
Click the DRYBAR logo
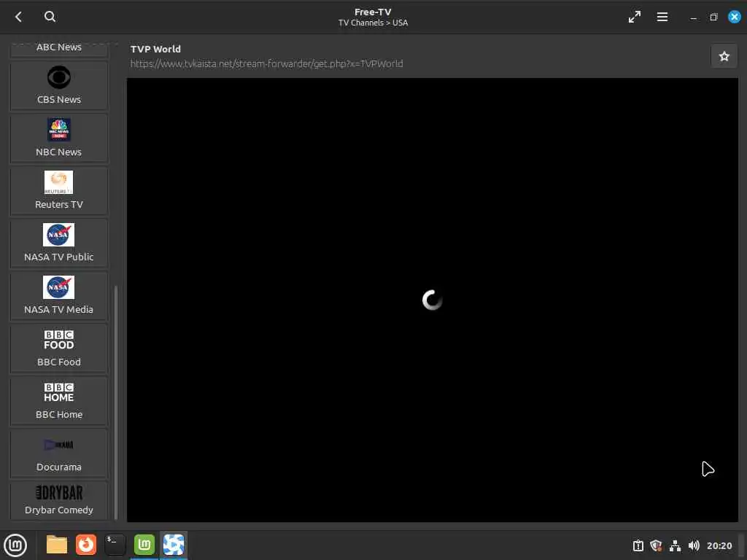[x=59, y=492]
